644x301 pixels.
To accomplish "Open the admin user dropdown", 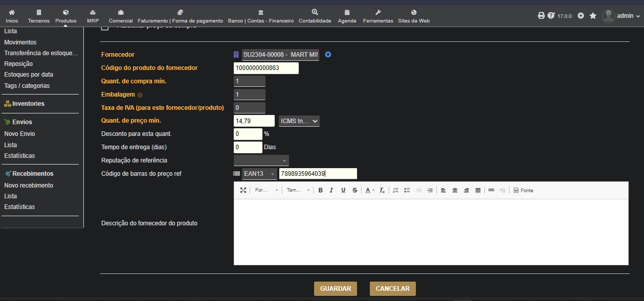I will [x=621, y=16].
